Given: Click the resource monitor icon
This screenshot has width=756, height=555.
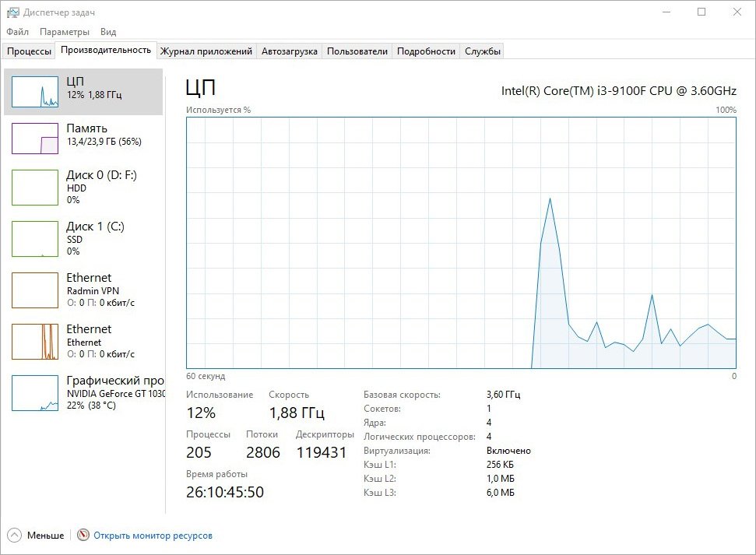Looking at the screenshot, I should 84,536.
